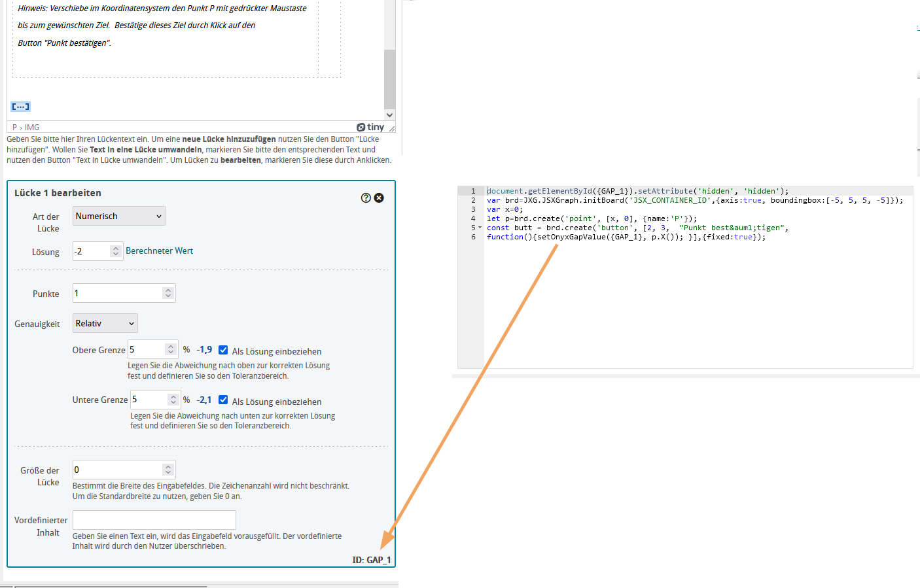The image size is (920, 588).
Task: Enable 'Als Lösung einbeziehen' for Obere Grenze
Action: pyautogui.click(x=224, y=351)
